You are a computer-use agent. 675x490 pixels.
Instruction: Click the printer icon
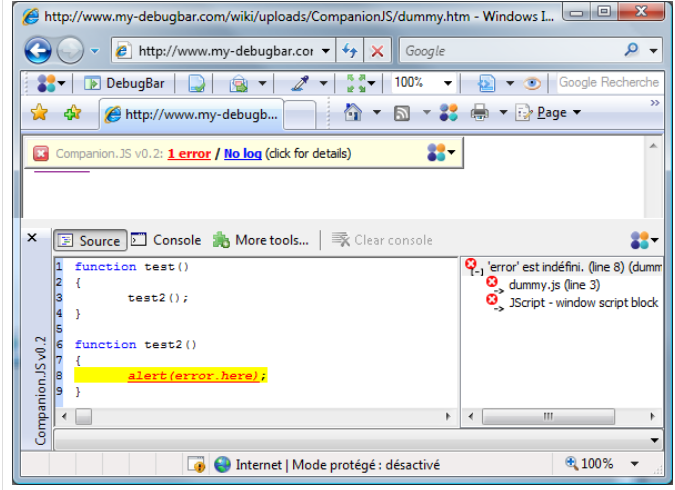coord(479,113)
